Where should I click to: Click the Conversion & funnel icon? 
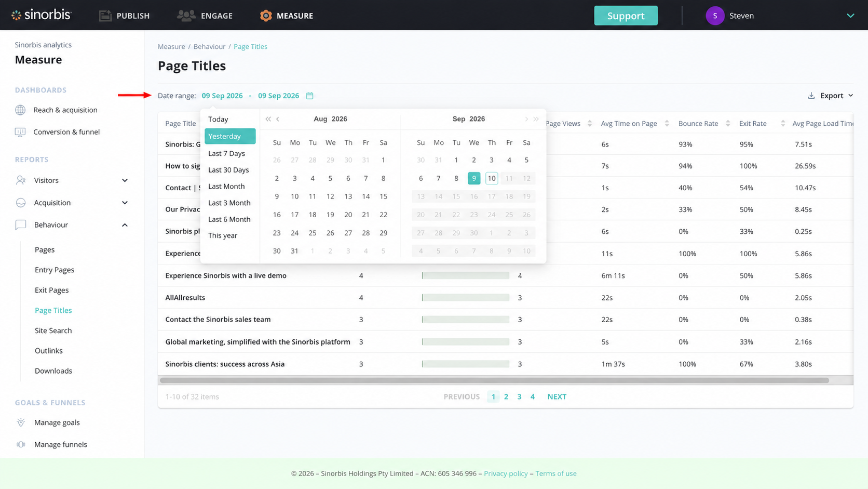20,132
